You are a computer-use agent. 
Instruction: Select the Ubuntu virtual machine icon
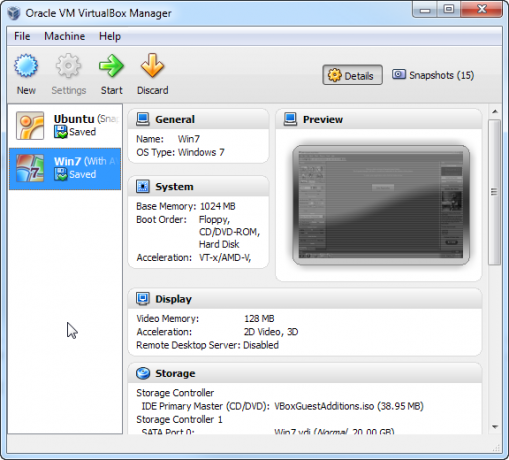[x=30, y=126]
